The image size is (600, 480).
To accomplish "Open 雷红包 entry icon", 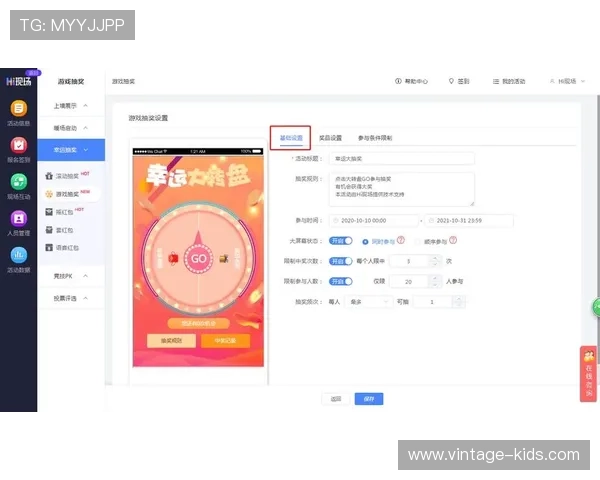I will (x=49, y=230).
